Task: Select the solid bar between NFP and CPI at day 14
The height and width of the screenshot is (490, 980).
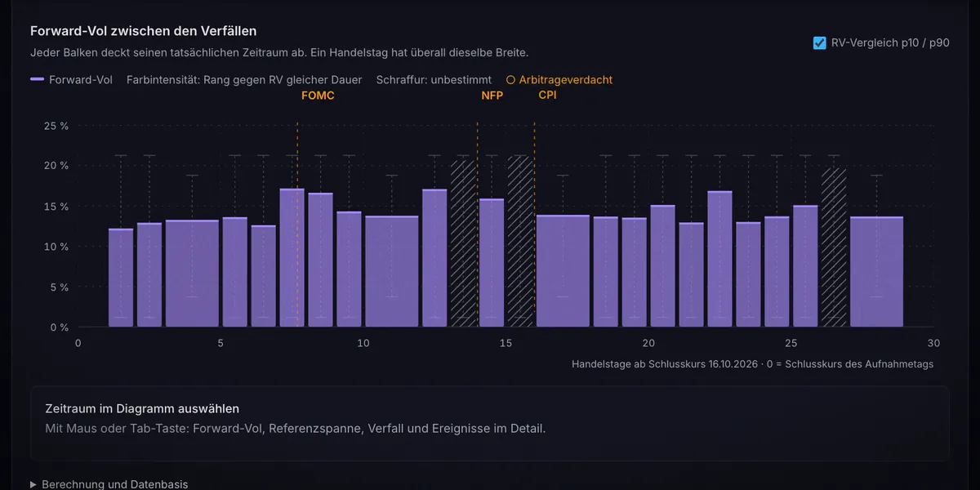Action: point(492,263)
